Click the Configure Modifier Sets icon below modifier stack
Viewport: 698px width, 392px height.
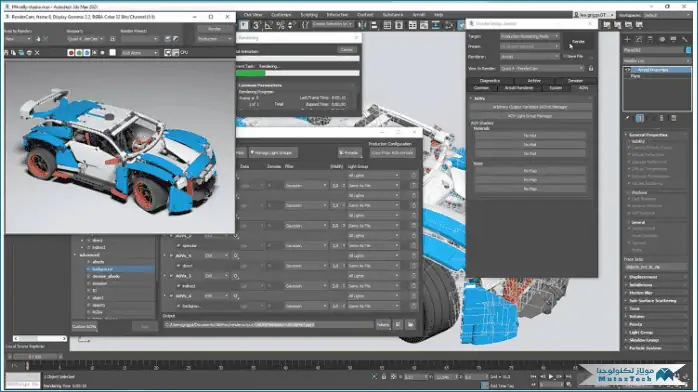coord(674,118)
